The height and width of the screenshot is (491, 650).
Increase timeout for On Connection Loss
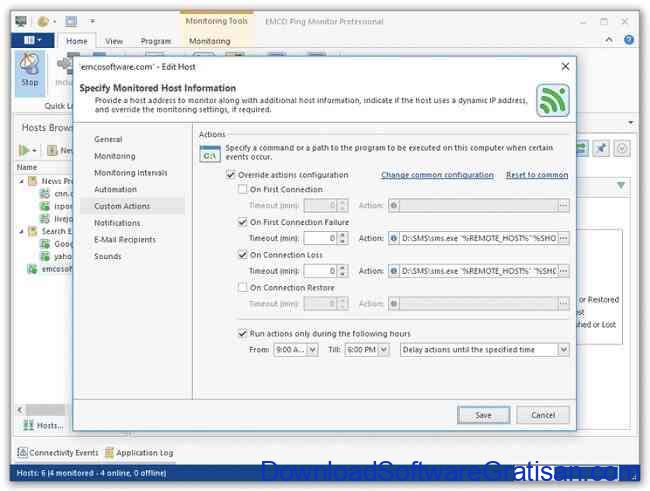pos(342,268)
